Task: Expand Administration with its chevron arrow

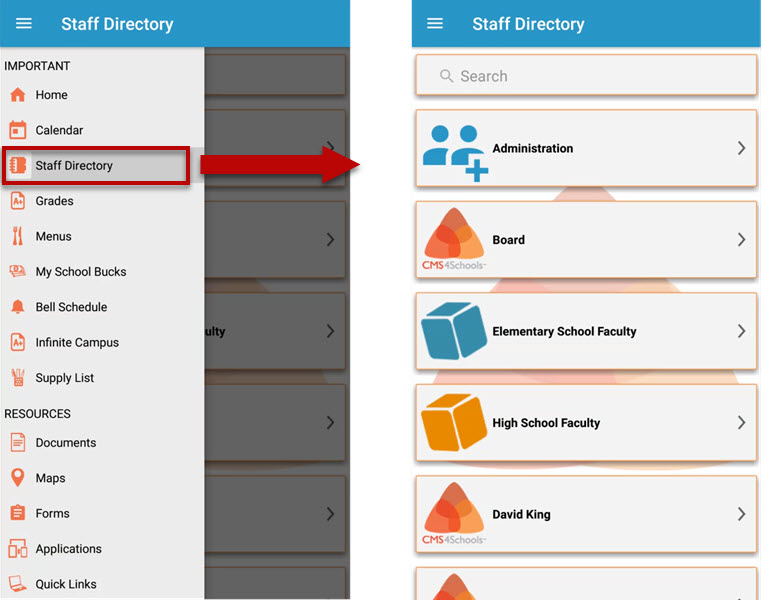Action: 741,148
